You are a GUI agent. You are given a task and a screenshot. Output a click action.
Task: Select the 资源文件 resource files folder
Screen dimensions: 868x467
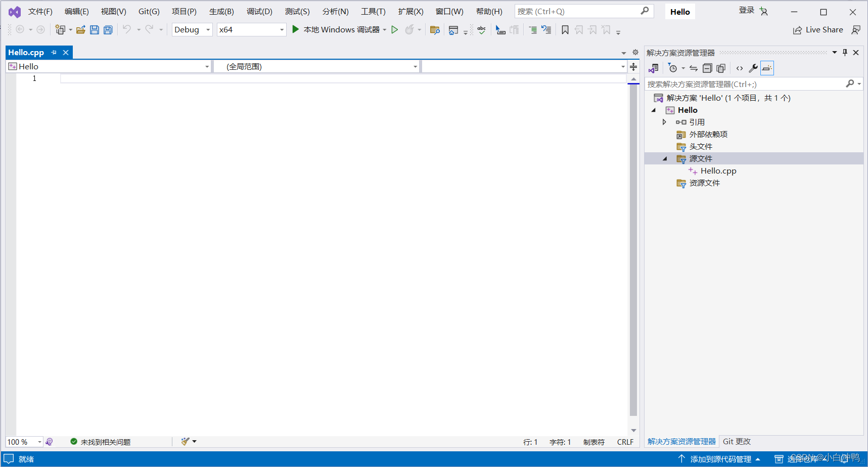704,183
